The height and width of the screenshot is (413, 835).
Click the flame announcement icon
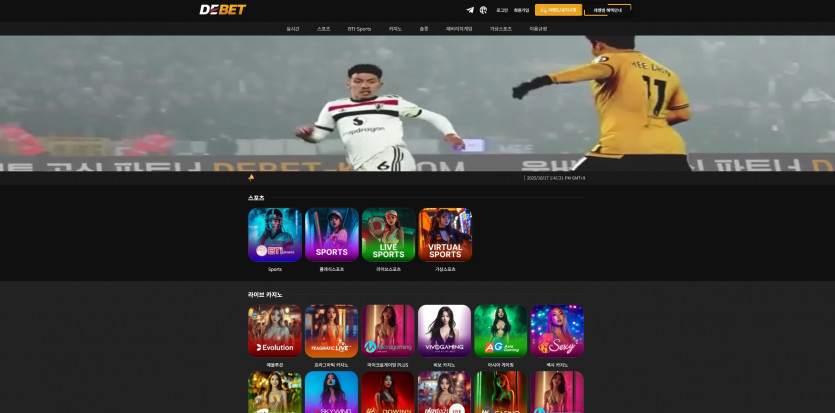click(x=251, y=177)
